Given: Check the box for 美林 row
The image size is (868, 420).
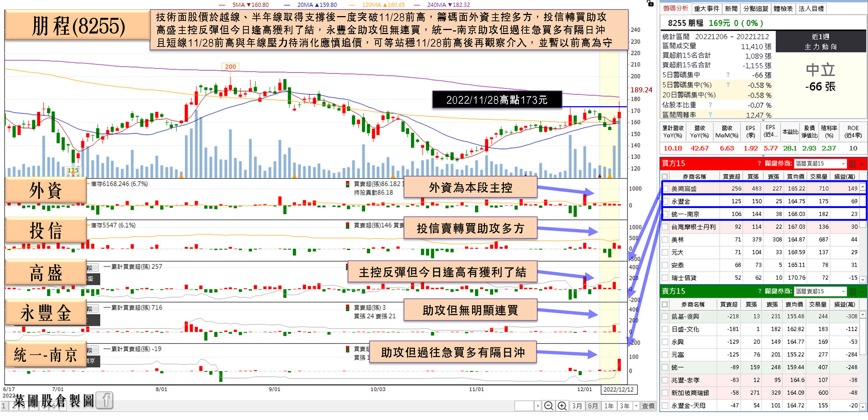Looking at the screenshot, I should [x=665, y=239].
